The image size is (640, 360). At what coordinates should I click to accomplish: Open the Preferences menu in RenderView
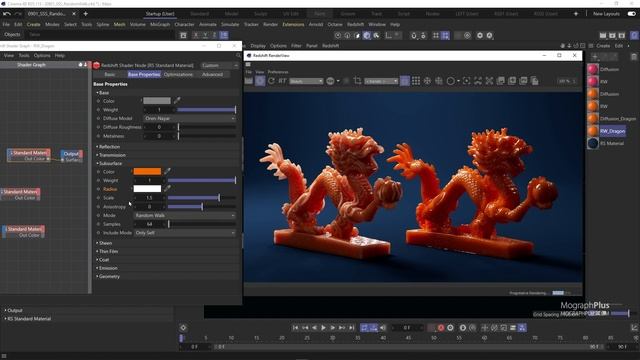point(278,72)
